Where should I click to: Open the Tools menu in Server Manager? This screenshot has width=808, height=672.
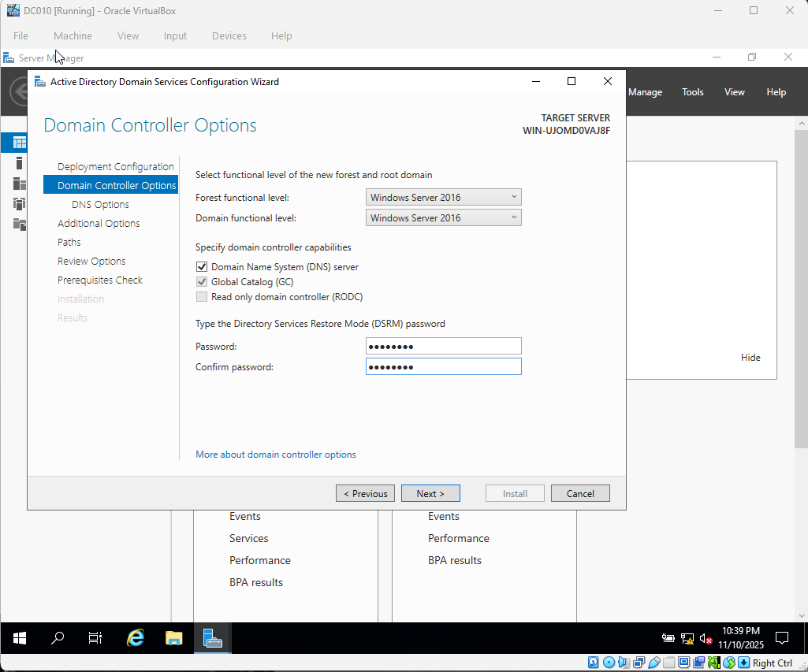pos(692,91)
